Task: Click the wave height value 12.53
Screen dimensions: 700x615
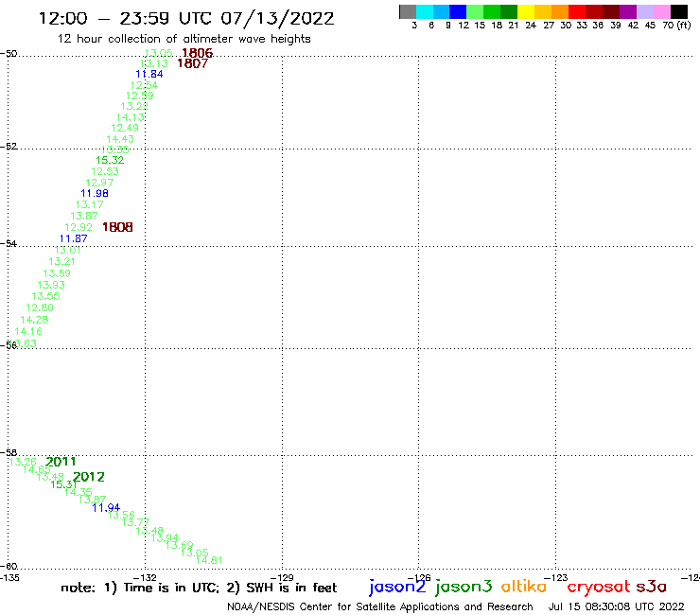Action: click(x=105, y=171)
